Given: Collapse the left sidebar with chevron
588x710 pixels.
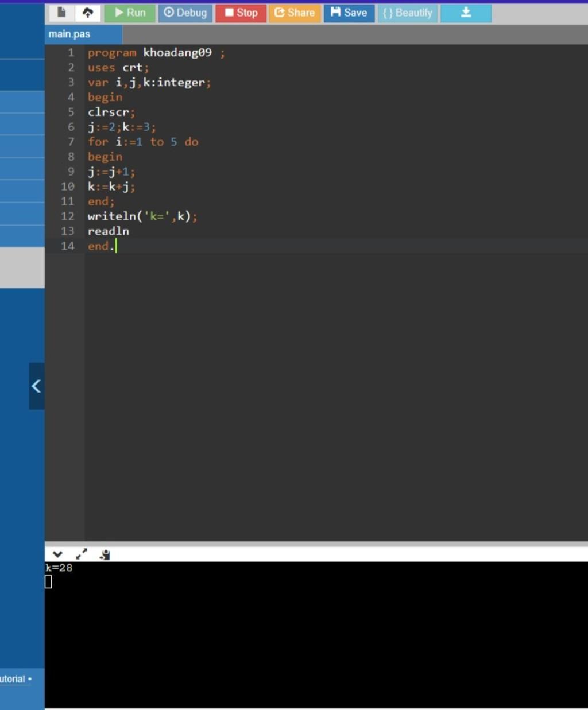Looking at the screenshot, I should coord(36,386).
